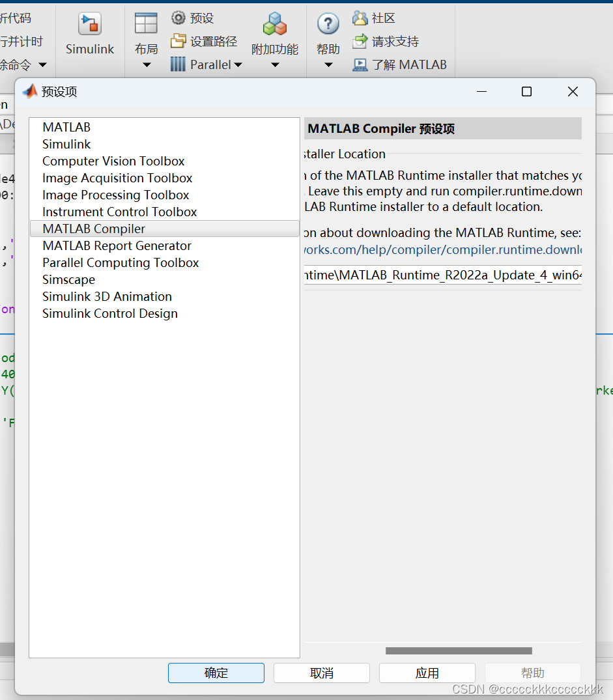Open the 布局 dropdown arrow

[146, 64]
